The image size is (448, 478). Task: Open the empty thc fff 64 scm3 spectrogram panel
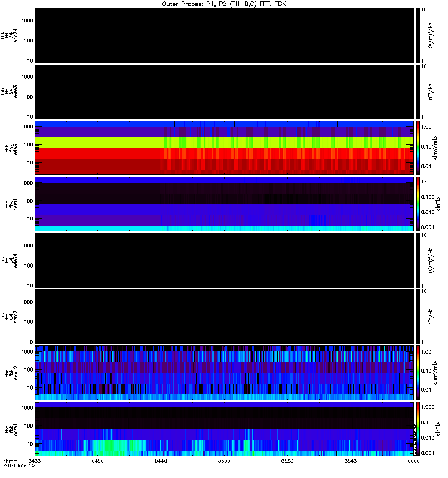pos(224,317)
